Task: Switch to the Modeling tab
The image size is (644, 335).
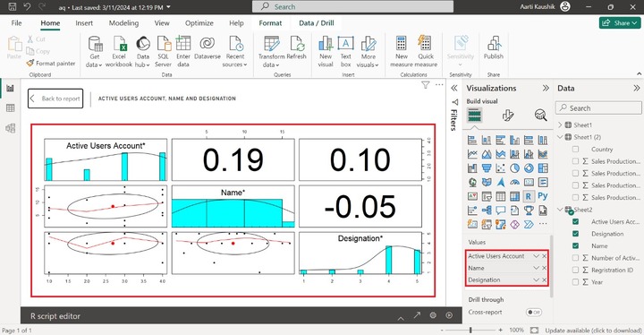Action: [123, 23]
